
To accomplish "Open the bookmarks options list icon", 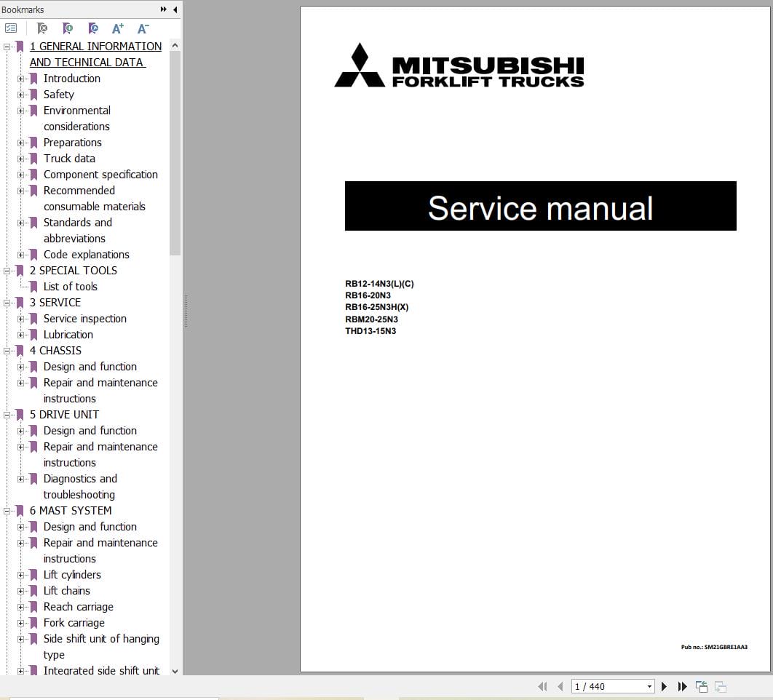I will click(x=11, y=28).
